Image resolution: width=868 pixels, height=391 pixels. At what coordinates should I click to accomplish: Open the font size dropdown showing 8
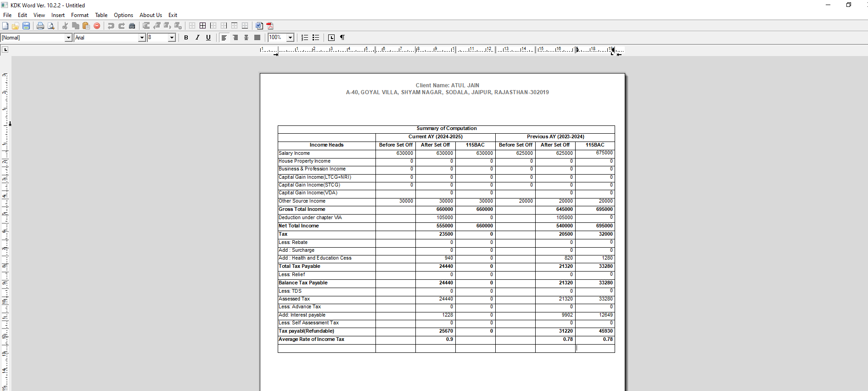[x=172, y=38]
